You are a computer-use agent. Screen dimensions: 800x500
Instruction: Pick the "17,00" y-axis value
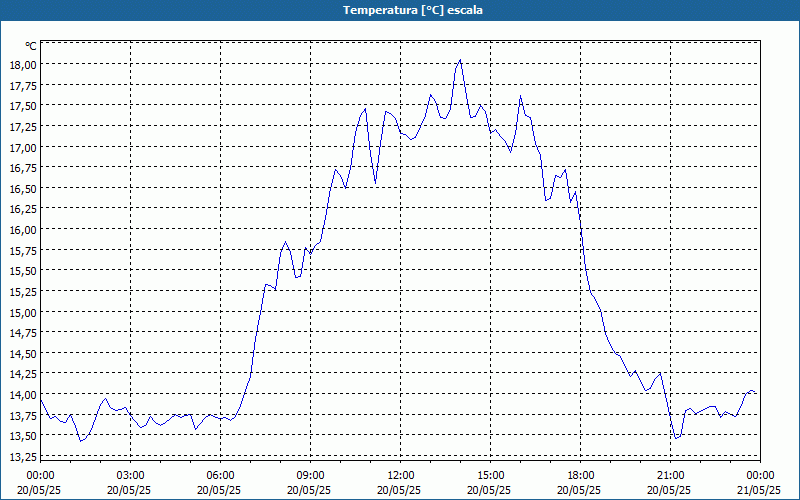[23, 147]
